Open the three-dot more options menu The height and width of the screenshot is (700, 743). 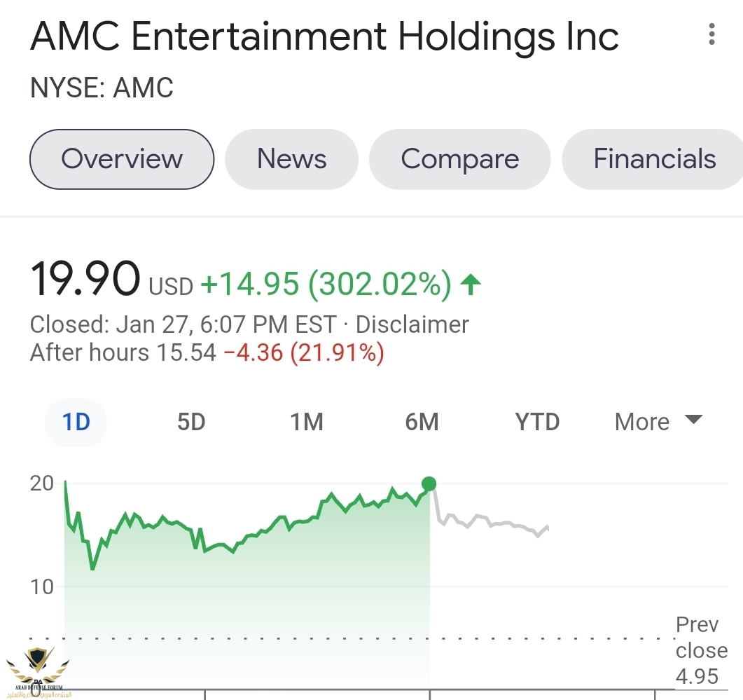(x=711, y=34)
